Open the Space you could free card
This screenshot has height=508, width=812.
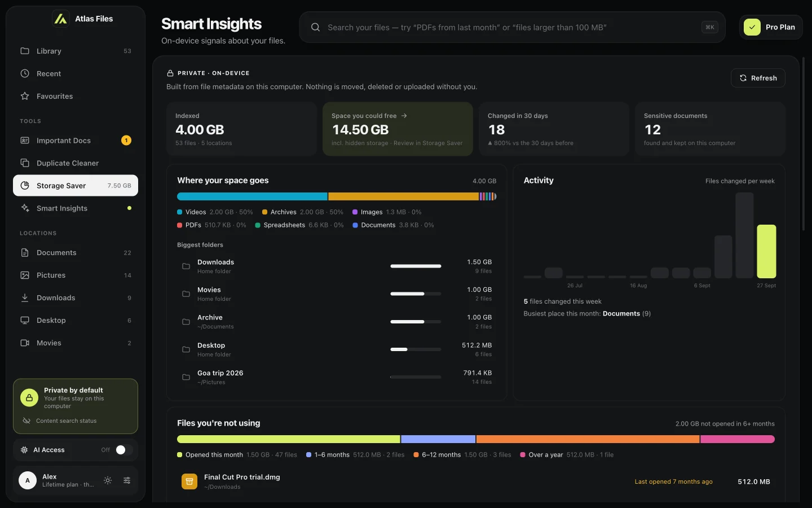398,129
